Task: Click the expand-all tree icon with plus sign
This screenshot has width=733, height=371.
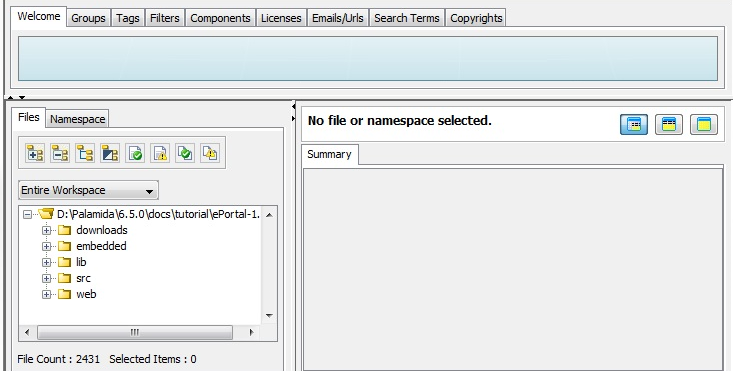Action: 35,153
